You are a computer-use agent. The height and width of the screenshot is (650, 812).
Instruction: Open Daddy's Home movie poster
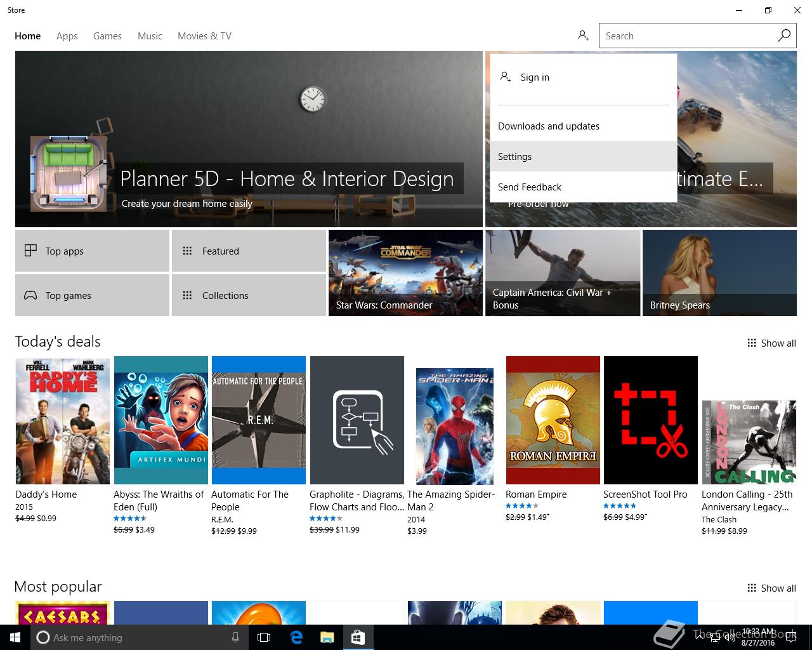(x=63, y=421)
